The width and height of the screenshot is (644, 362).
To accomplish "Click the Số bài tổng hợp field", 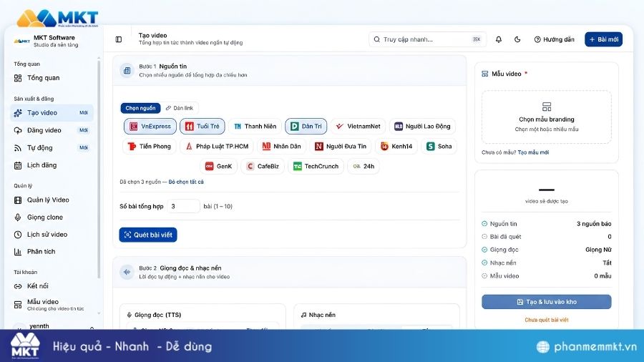I will [x=184, y=207].
